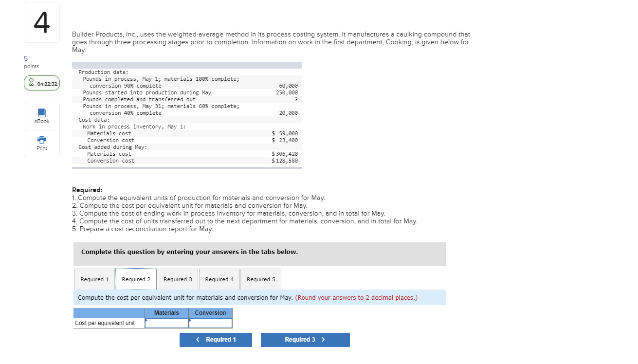The height and width of the screenshot is (364, 638).
Task: Click the Materials column header
Action: (167, 313)
